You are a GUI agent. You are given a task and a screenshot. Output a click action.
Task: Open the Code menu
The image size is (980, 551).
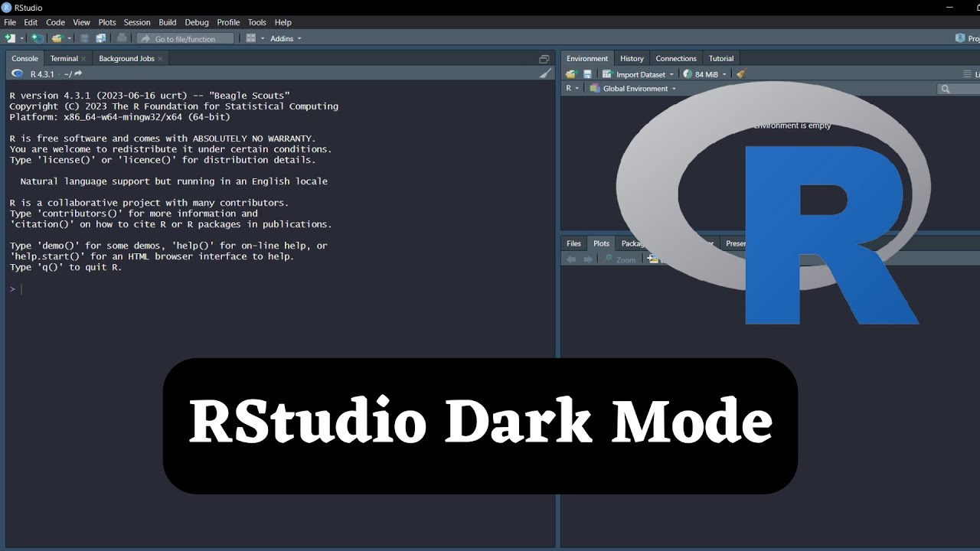55,22
